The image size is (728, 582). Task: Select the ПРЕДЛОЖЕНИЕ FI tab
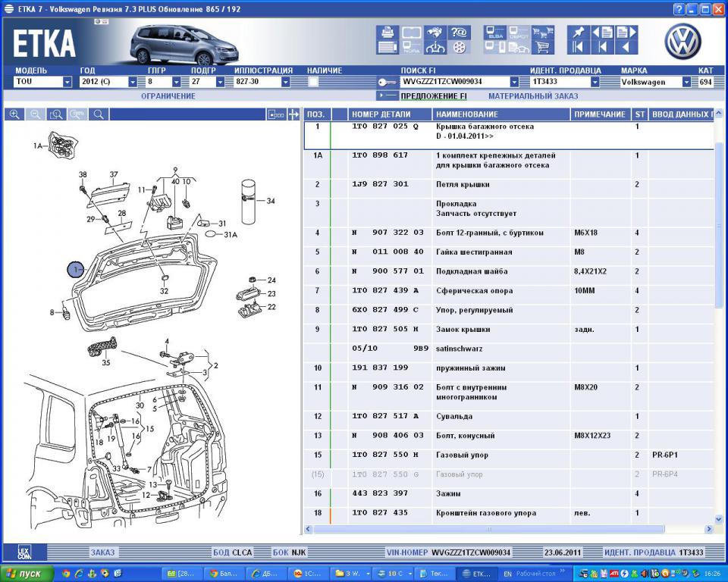point(434,96)
